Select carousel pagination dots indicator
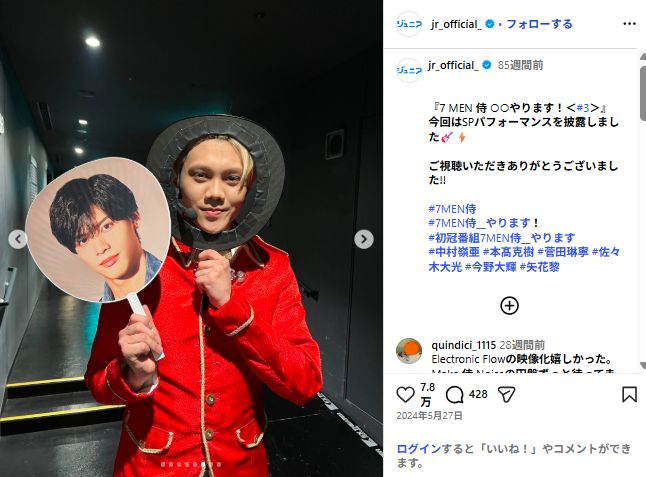 (191, 465)
